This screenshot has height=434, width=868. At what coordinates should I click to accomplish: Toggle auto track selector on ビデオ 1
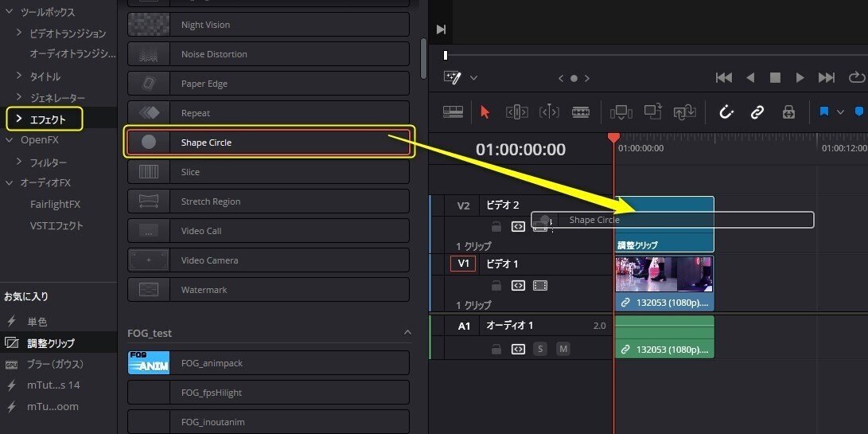click(518, 285)
